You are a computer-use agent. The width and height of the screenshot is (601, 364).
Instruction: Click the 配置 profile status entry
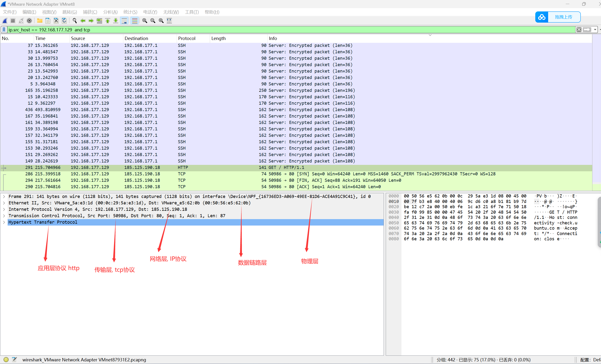[x=590, y=360]
